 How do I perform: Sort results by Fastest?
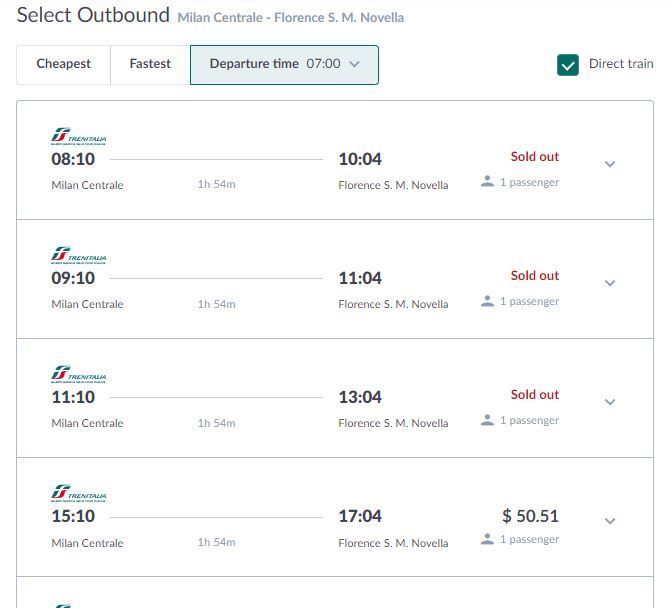[150, 64]
